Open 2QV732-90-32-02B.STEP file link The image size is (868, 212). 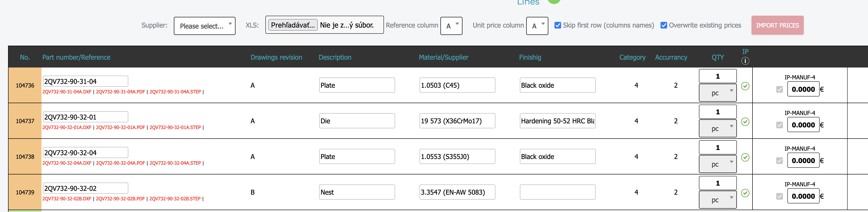(175, 199)
